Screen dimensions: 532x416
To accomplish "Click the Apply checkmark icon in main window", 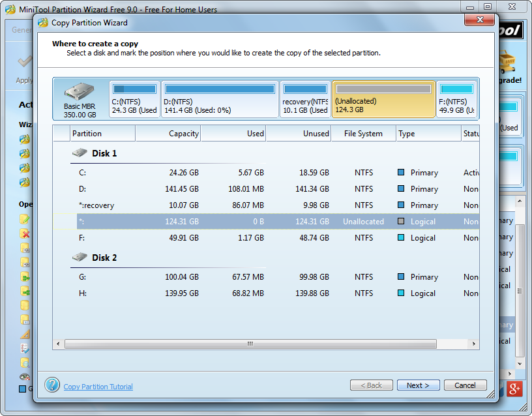I will coord(25,61).
